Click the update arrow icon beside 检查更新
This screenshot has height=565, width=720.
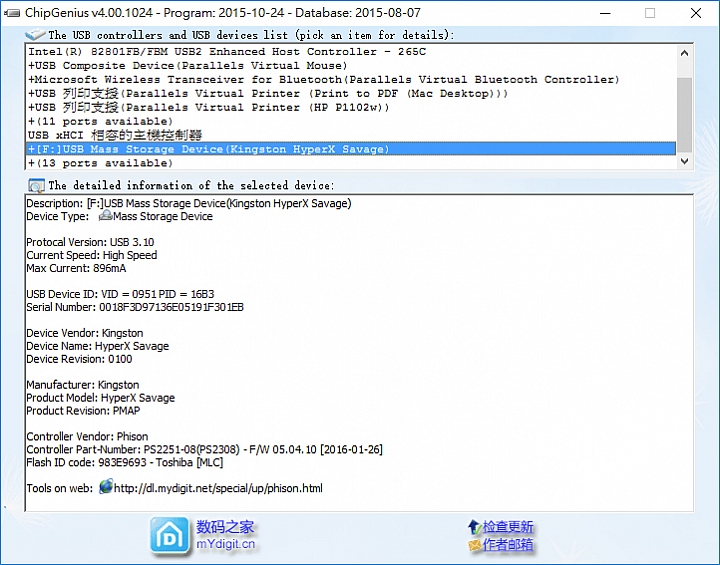[474, 527]
